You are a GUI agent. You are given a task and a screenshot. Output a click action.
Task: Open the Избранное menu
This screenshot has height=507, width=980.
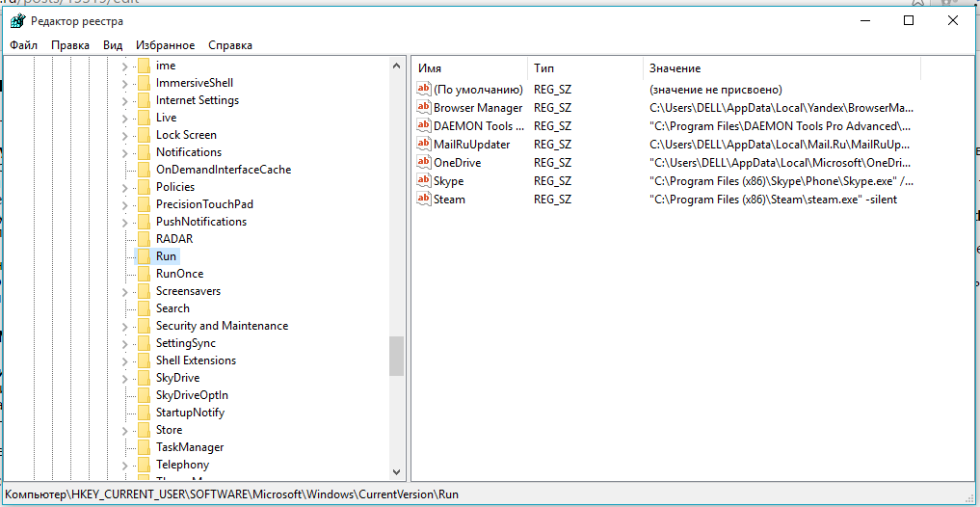pos(165,45)
